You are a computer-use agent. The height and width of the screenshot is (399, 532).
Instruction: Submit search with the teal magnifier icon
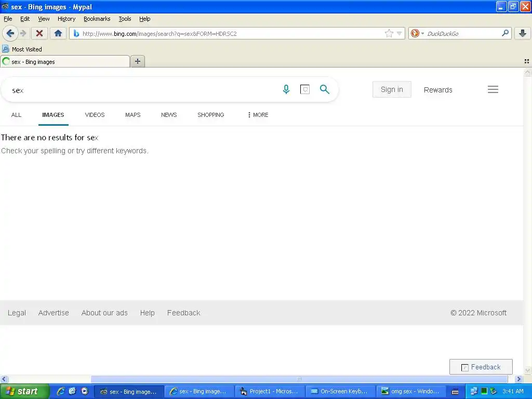325,89
